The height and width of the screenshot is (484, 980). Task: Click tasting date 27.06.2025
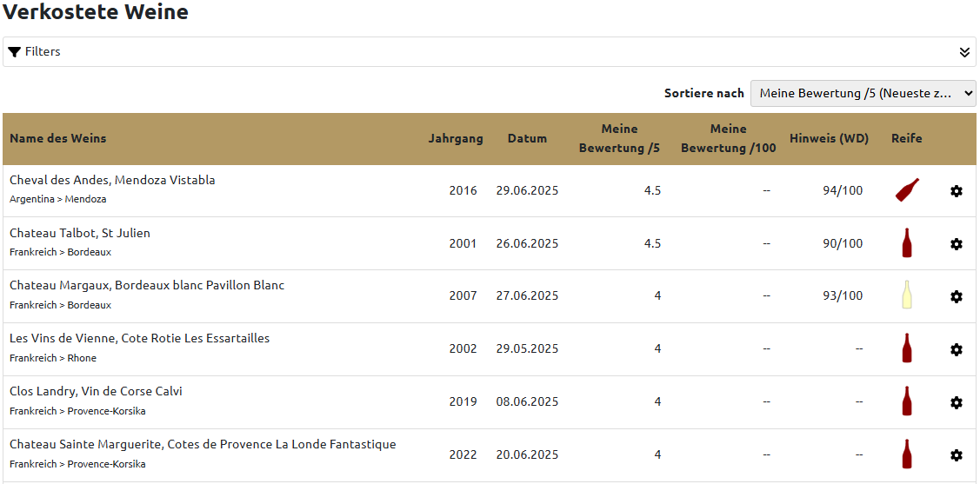pyautogui.click(x=528, y=296)
